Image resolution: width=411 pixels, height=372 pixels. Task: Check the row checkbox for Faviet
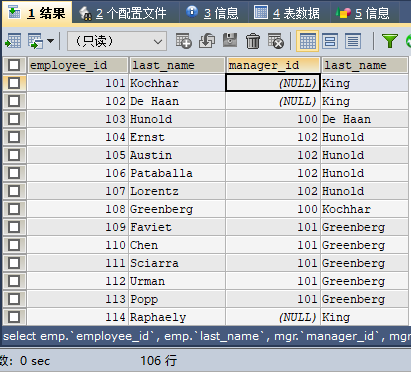(14, 227)
